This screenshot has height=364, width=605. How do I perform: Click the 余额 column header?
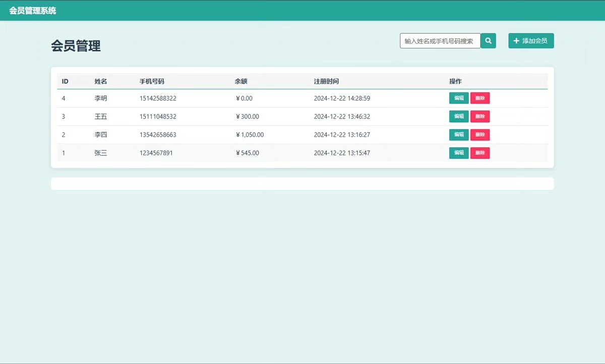pos(241,81)
